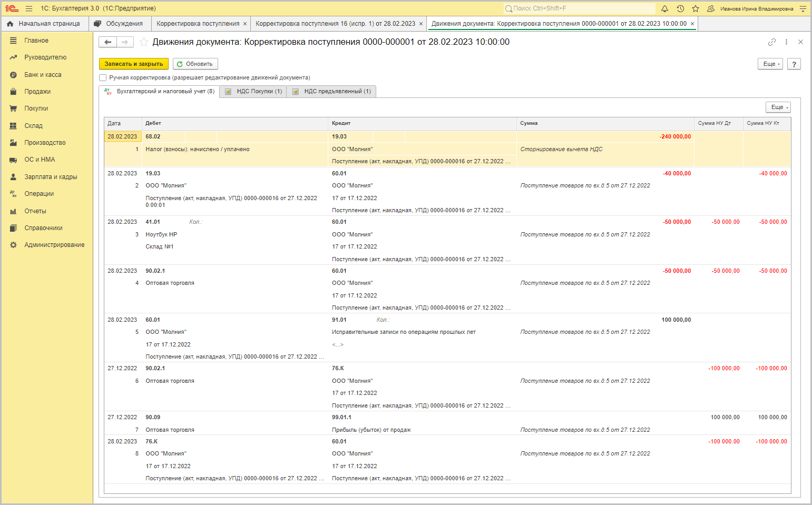Open Руководителю section
Image resolution: width=812 pixels, height=505 pixels.
pyautogui.click(x=45, y=57)
